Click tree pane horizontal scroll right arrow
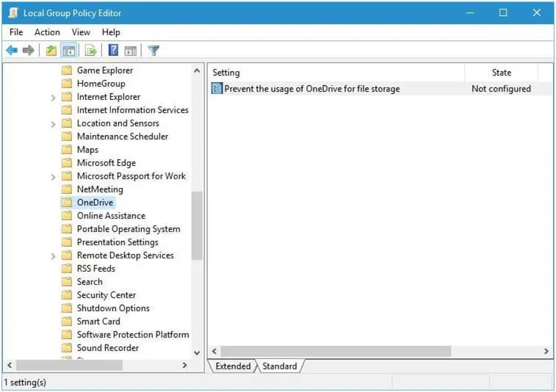The height and width of the screenshot is (392, 556). [x=184, y=365]
